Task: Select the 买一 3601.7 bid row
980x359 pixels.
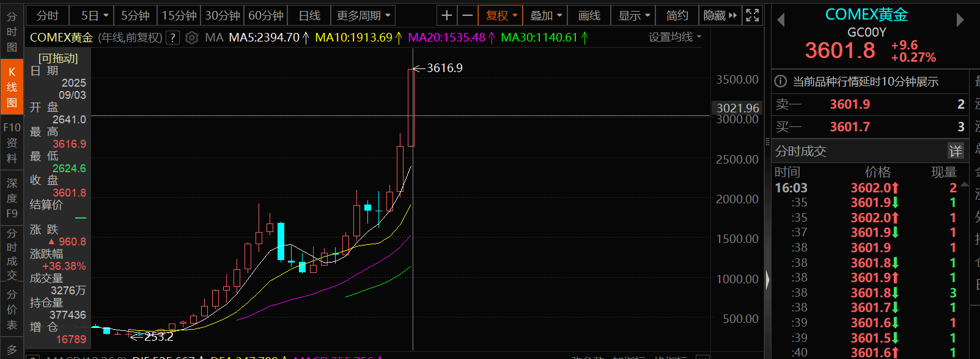Action: click(870, 127)
